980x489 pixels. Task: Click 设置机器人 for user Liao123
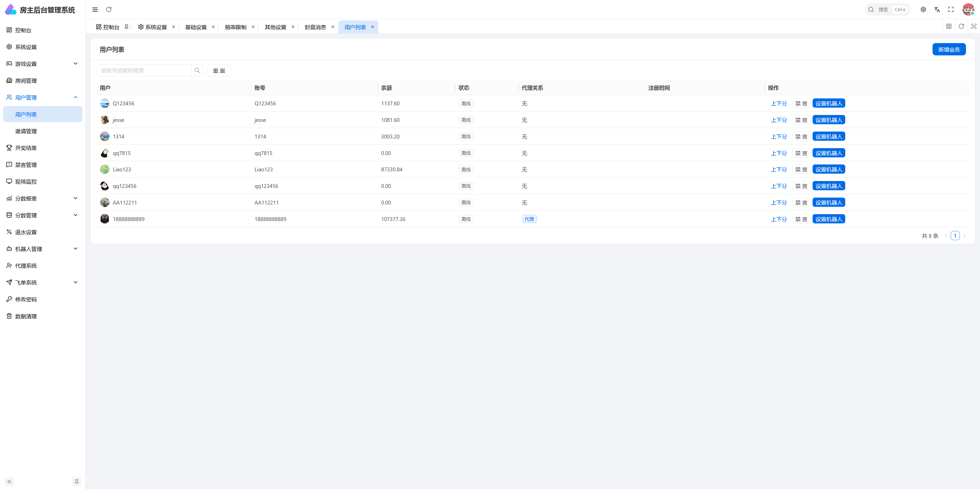click(x=829, y=170)
